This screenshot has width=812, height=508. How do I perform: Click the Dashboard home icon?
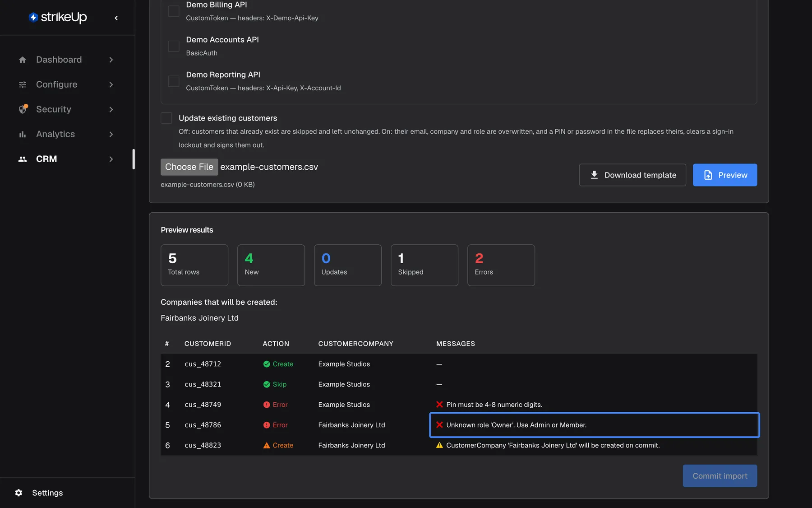23,60
